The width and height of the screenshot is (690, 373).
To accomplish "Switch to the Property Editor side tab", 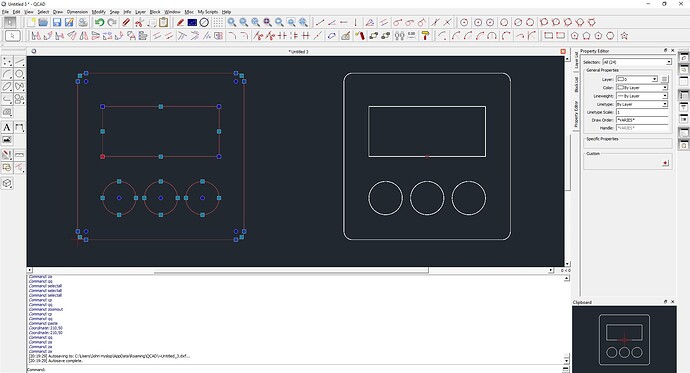I will point(576,114).
